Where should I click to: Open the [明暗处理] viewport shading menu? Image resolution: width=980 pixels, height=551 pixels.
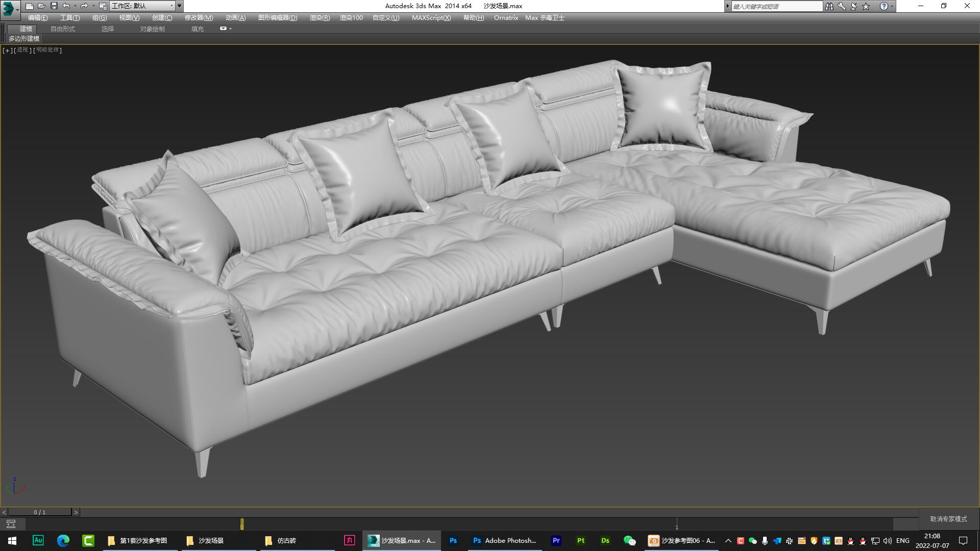(x=47, y=50)
